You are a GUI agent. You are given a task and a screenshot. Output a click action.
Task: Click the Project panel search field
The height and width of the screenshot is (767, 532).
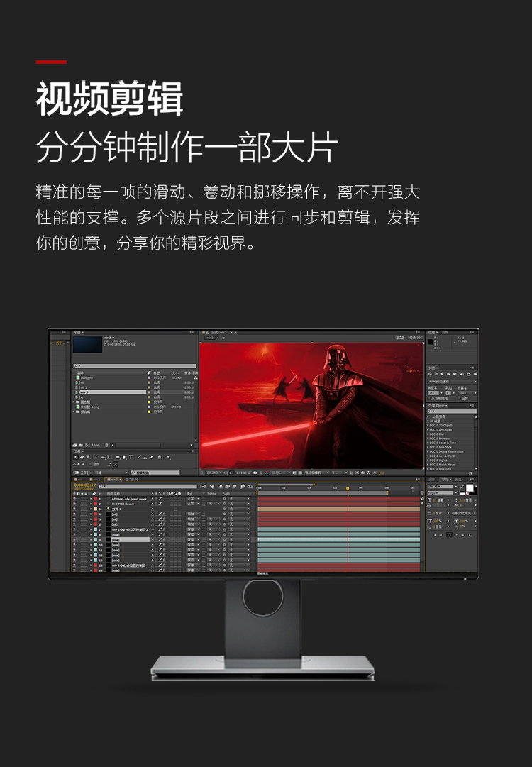point(135,365)
